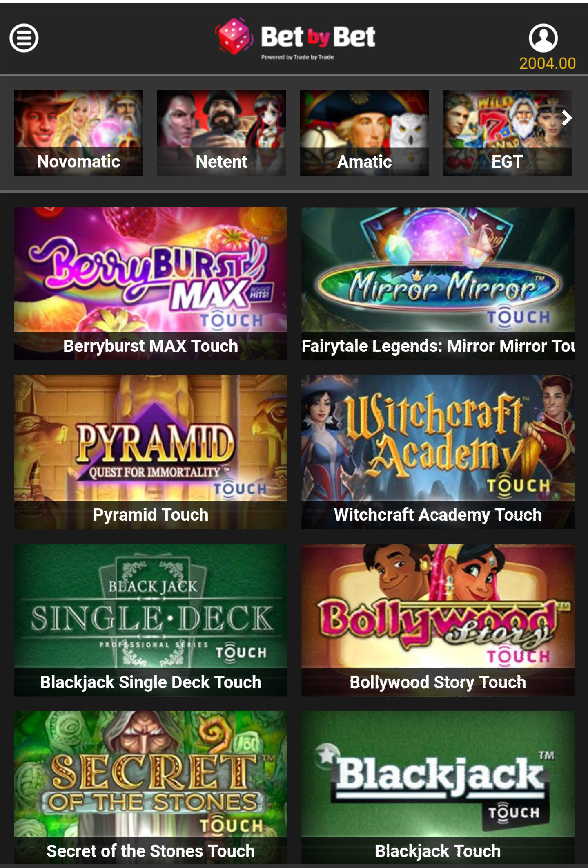The image size is (588, 868).
Task: Show more providers with the right chevron
Action: (x=567, y=118)
